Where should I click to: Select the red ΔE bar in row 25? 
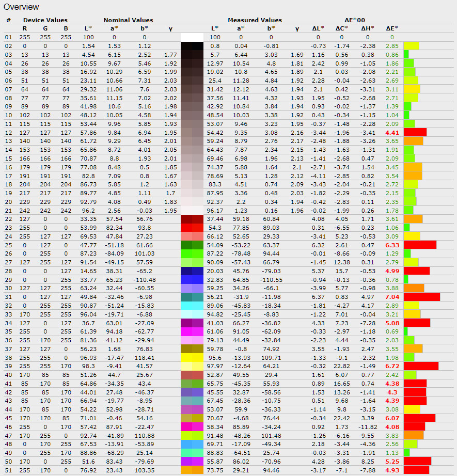point(419,245)
